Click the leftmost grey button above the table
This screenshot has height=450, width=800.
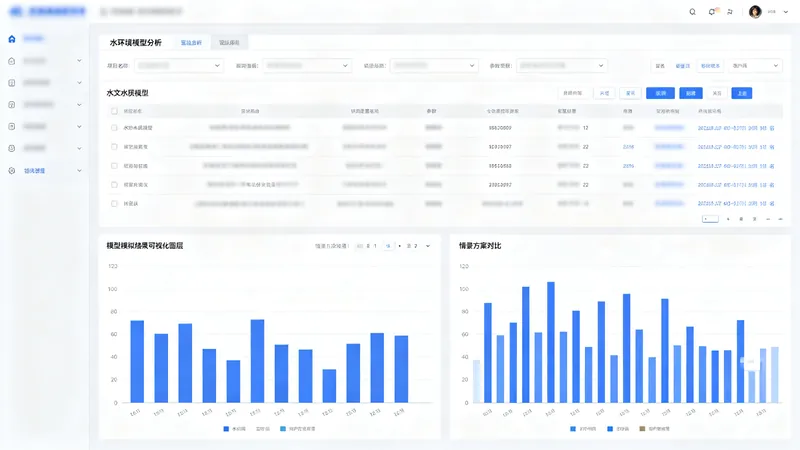point(573,93)
